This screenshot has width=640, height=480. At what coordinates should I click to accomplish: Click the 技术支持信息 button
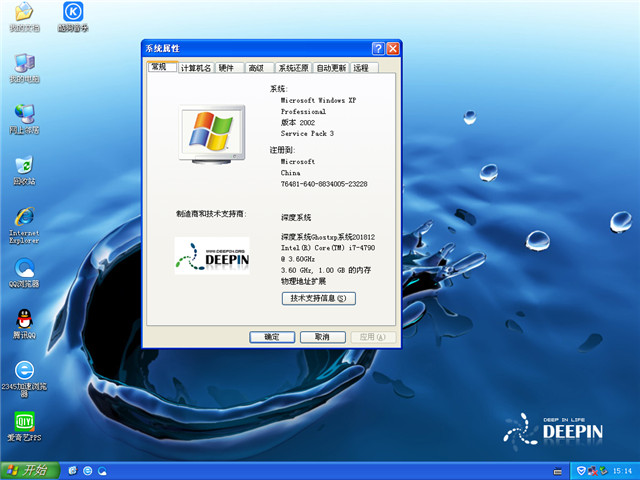click(319, 298)
